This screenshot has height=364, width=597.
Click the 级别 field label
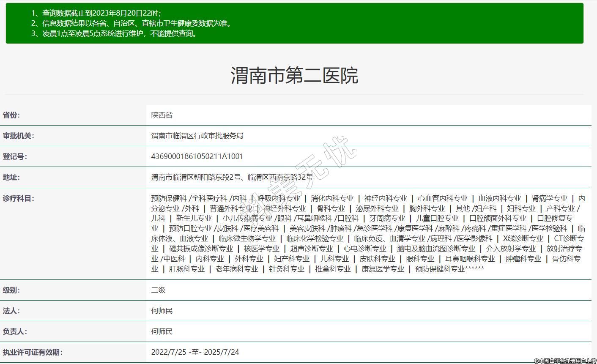pos(11,290)
